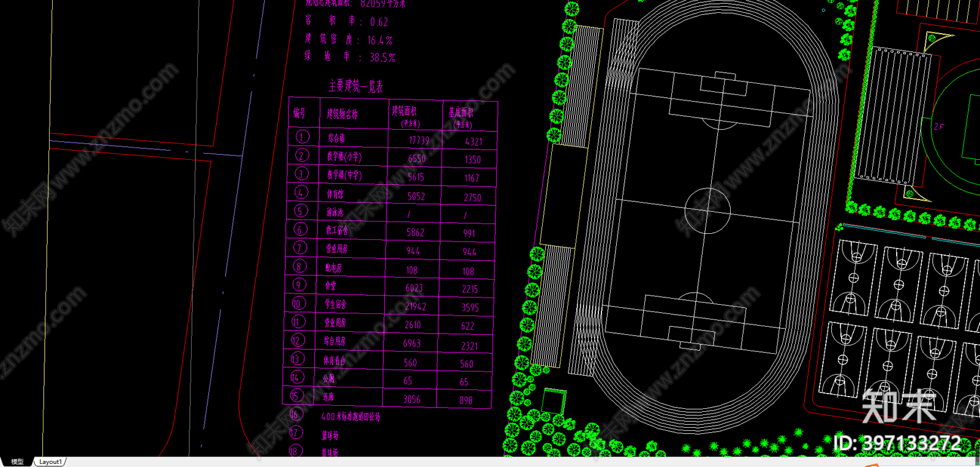The width and height of the screenshot is (980, 467).
Task: Click building area value 6963
Action: 412,344
